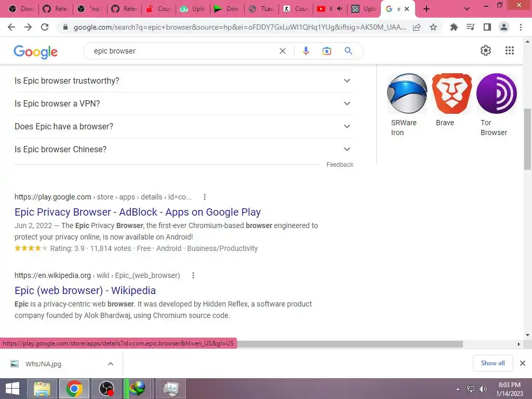532x399 pixels.
Task: Open File Explorer from taskbar
Action: [x=43, y=389]
